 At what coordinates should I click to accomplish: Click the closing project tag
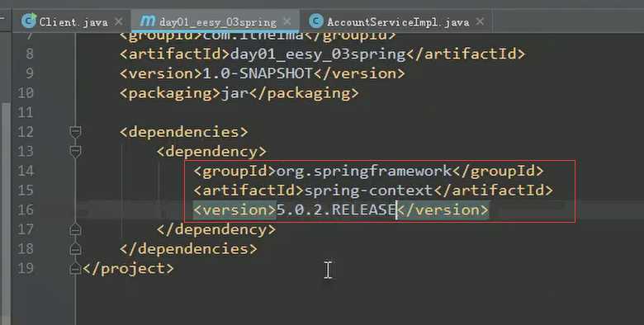coord(128,269)
